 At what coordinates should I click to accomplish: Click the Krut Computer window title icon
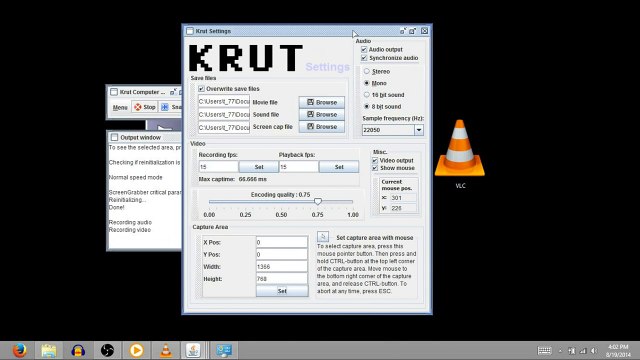pyautogui.click(x=114, y=92)
